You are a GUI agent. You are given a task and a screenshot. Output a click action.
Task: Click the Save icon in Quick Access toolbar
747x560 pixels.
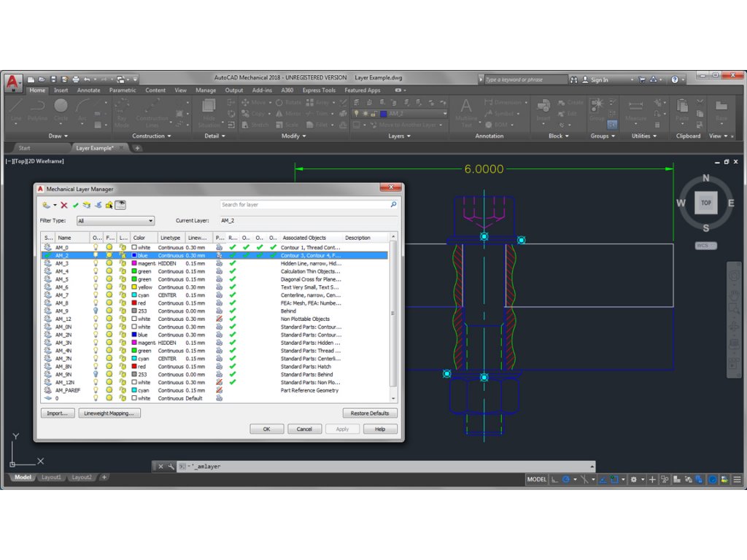53,79
